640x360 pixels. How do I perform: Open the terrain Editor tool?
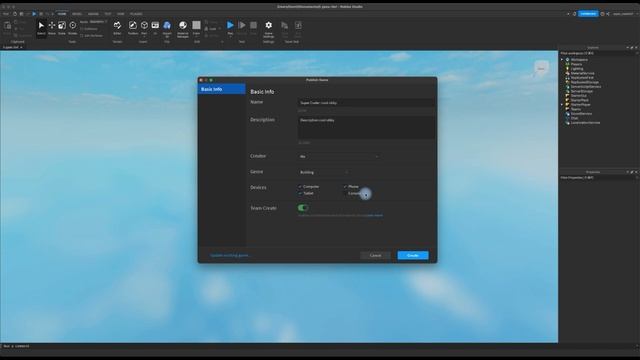[x=117, y=28]
